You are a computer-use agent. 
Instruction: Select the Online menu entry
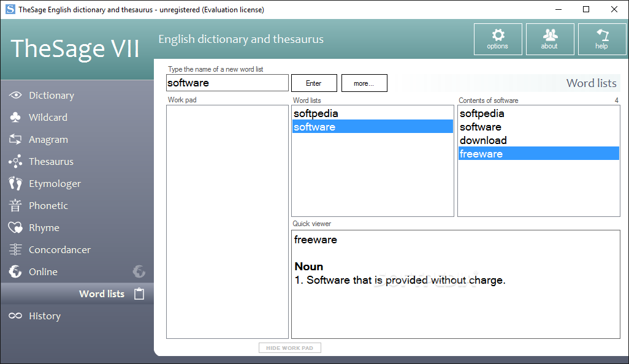point(44,272)
